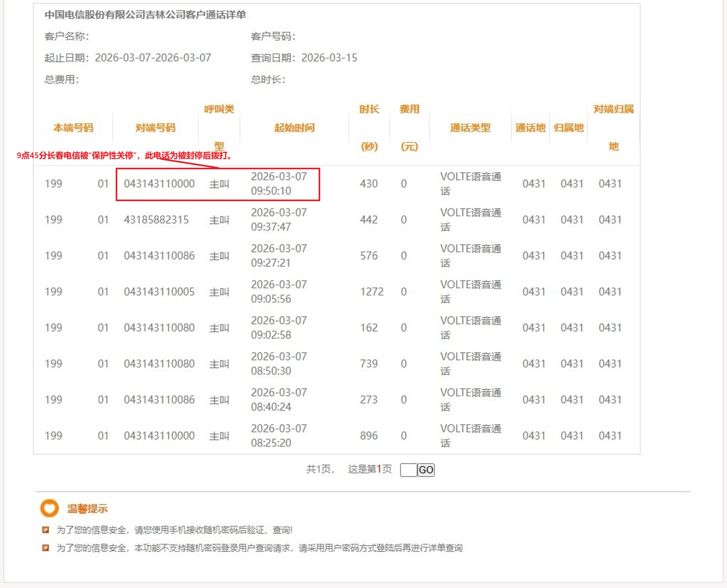Click the 中国电信 statement title

point(145,15)
